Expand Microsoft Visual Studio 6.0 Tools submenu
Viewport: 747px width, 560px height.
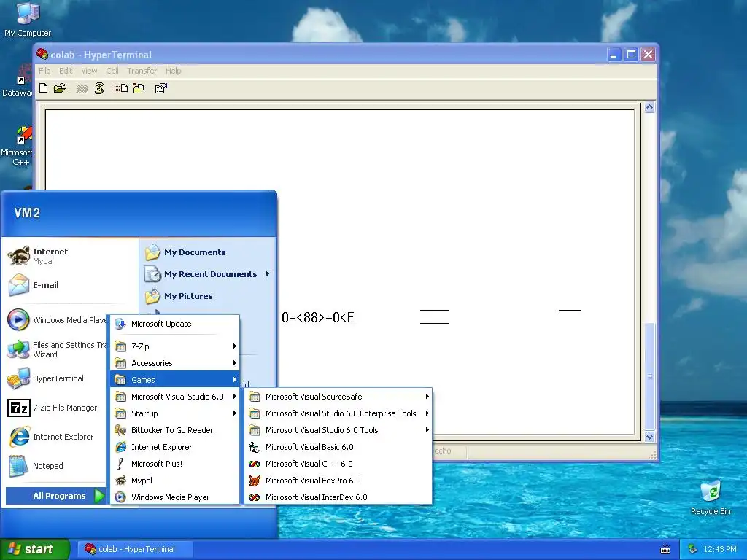coord(338,430)
